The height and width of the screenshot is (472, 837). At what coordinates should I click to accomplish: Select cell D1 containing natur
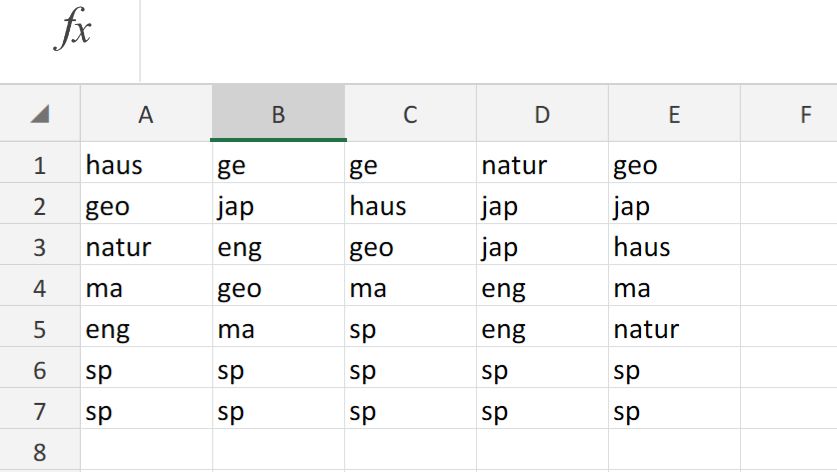(542, 163)
